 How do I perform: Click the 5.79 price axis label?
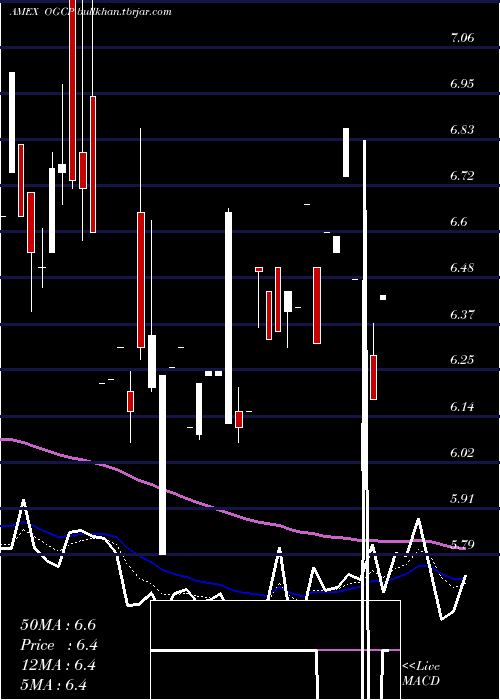click(462, 544)
